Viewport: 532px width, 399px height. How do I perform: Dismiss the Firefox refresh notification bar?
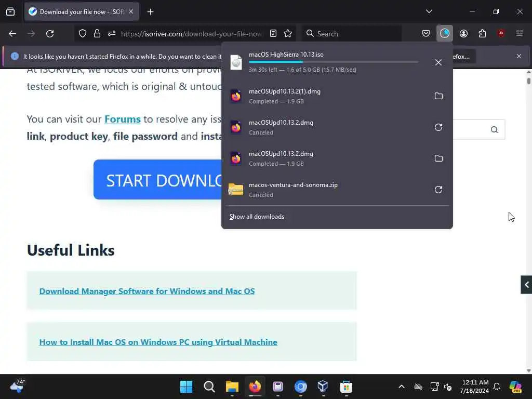519,56
